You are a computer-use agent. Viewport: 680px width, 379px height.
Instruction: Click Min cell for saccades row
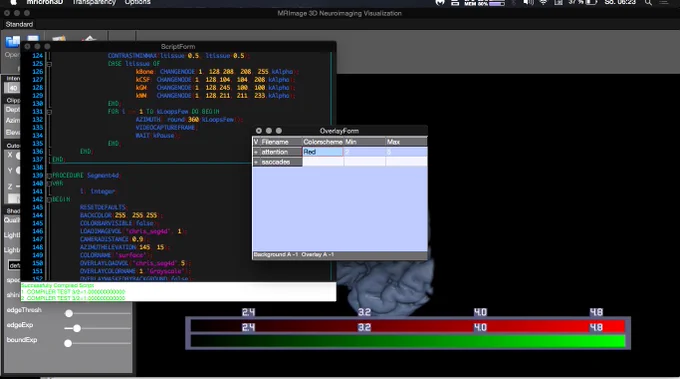(x=364, y=162)
